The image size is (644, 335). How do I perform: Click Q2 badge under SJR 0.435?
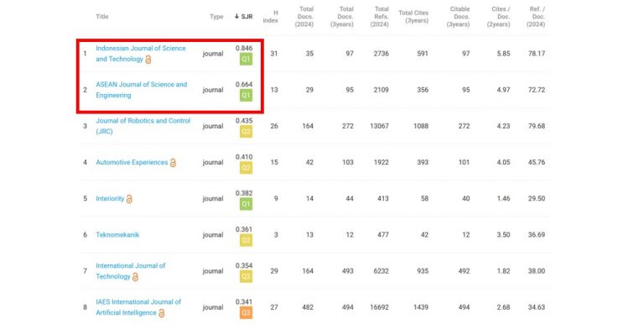246,132
